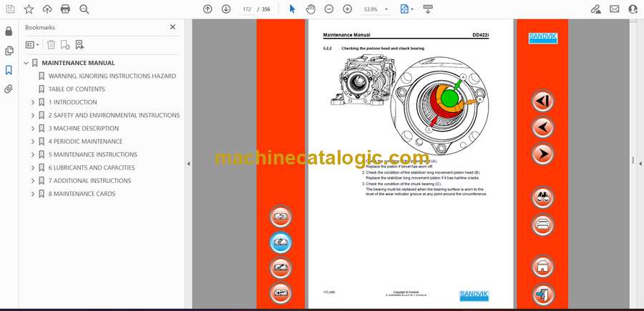Expand the 8 MAINTENANCE CARDS bookmark
The image size is (644, 311).
point(33,194)
